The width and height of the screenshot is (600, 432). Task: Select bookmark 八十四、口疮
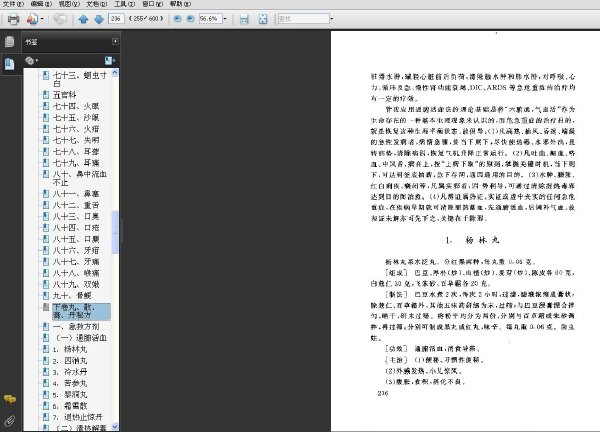pos(76,228)
